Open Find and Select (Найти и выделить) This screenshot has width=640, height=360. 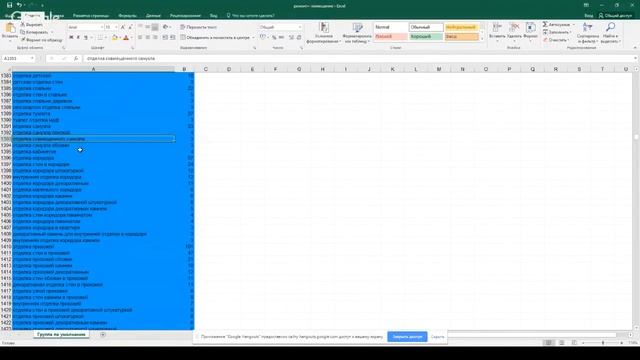pyautogui.click(x=611, y=33)
